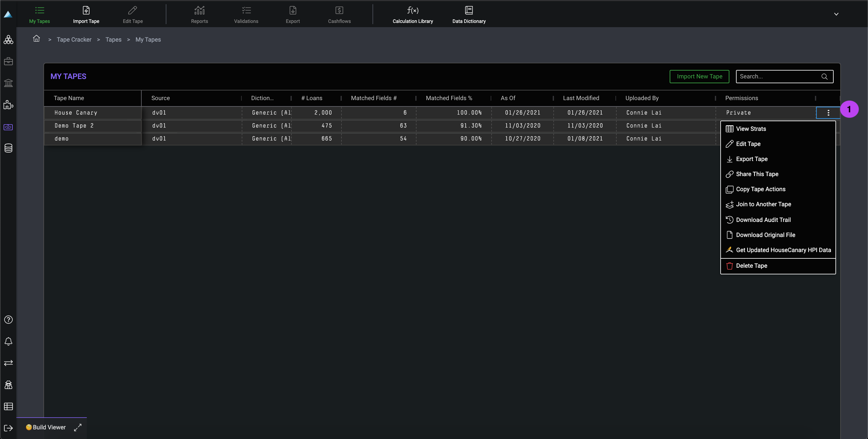Click the home breadcrumb icon

(36, 39)
